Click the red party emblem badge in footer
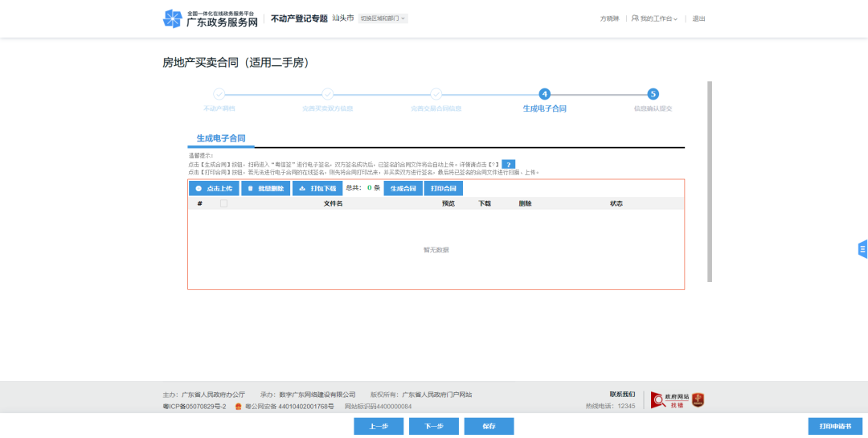Viewport: 868px width, 438px height. pos(698,399)
